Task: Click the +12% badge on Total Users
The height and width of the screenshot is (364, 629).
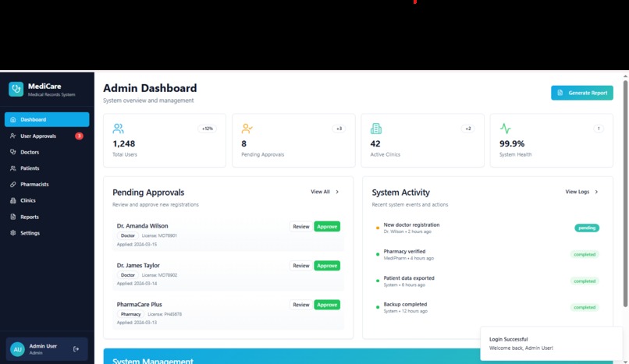Action: [208, 129]
